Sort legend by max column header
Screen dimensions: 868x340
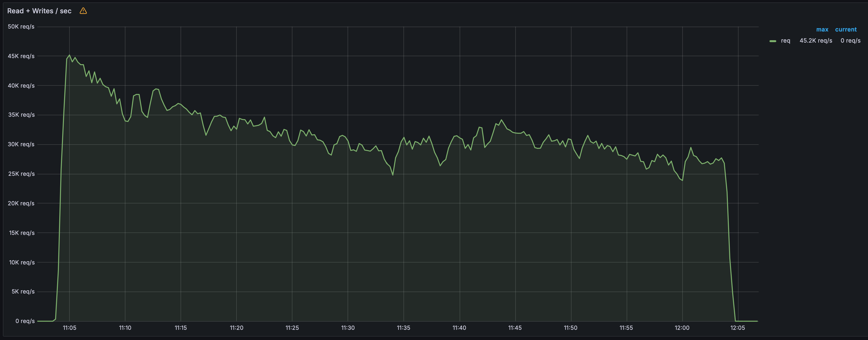coord(822,30)
